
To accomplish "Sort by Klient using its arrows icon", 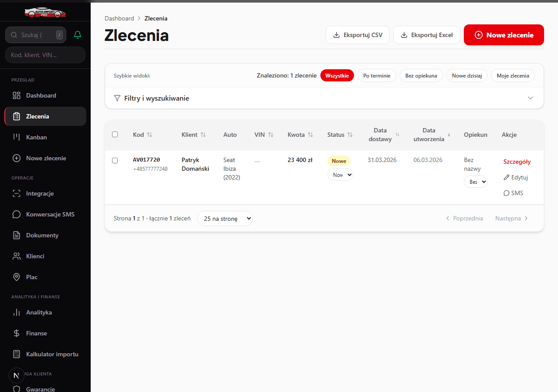I will (203, 135).
